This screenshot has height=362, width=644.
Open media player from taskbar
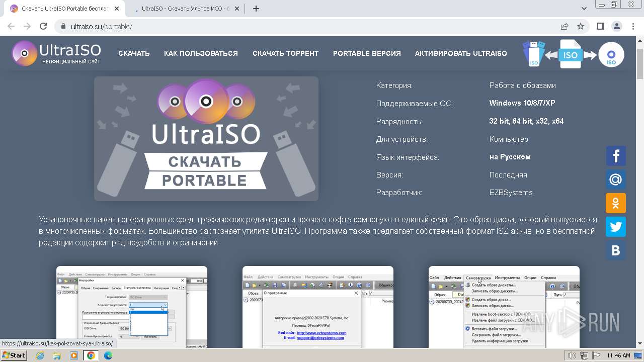coord(74,355)
